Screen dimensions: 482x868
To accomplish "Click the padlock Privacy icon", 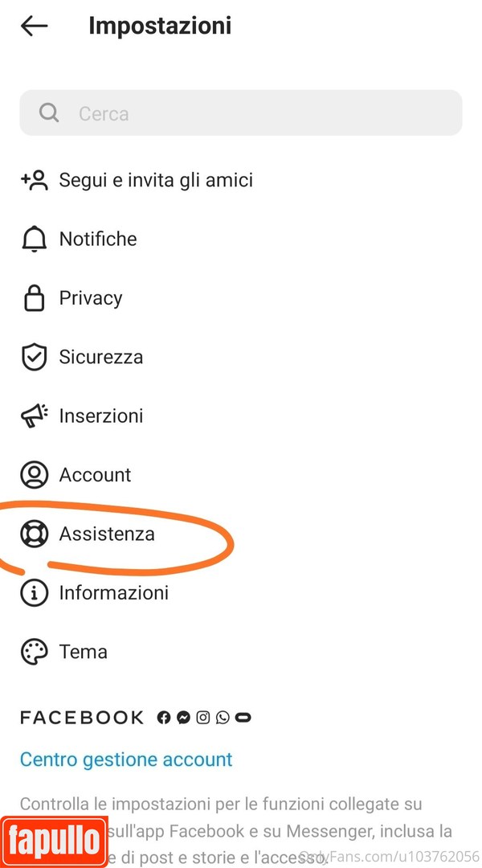I will 34,298.
